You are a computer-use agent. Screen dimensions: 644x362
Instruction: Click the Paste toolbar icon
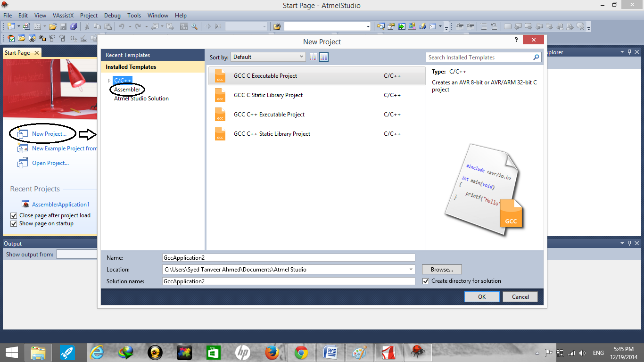point(108,26)
